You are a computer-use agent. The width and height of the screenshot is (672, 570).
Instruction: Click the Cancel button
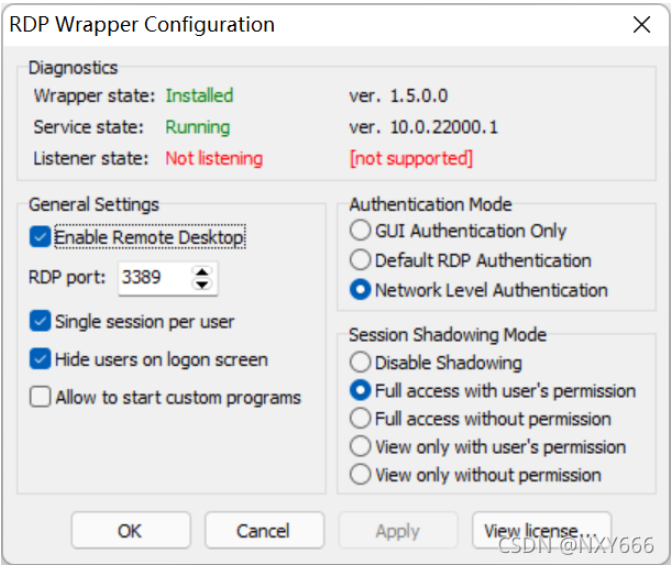coord(264,531)
